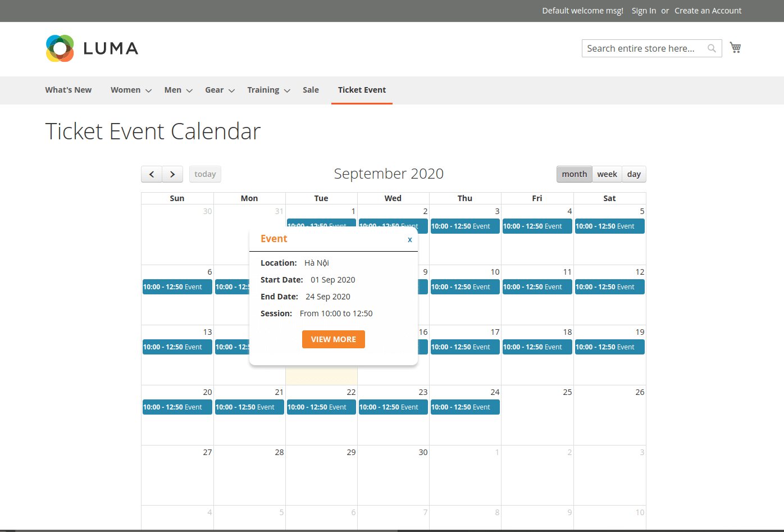Image resolution: width=784 pixels, height=532 pixels.
Task: Close the Event popup
Action: 410,239
